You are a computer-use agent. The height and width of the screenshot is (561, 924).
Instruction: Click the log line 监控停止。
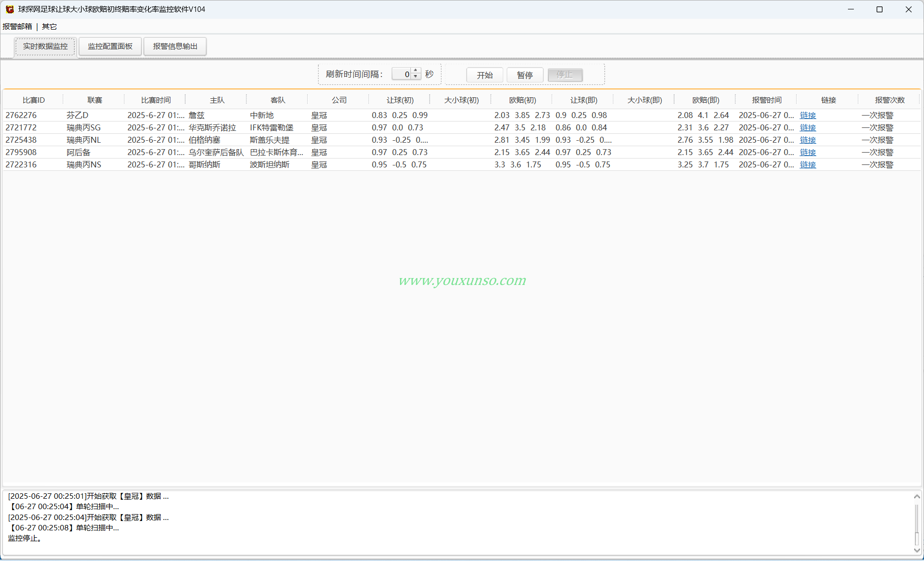click(25, 538)
